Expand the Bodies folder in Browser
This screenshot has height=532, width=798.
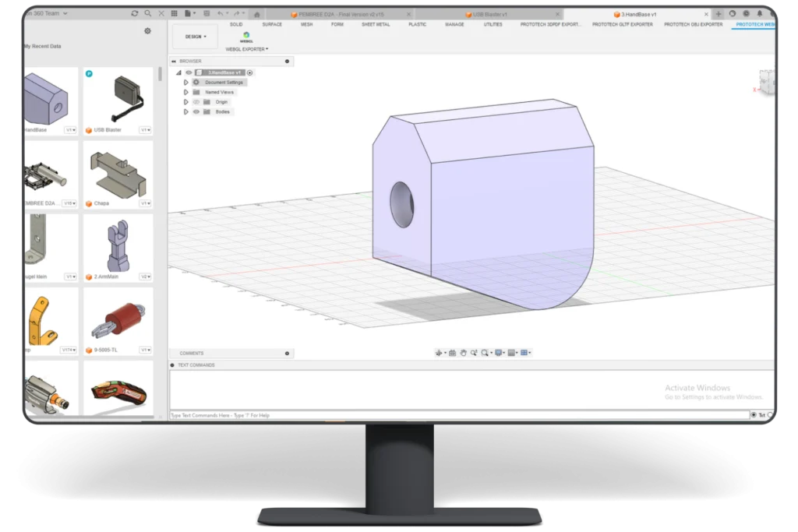[x=186, y=111]
